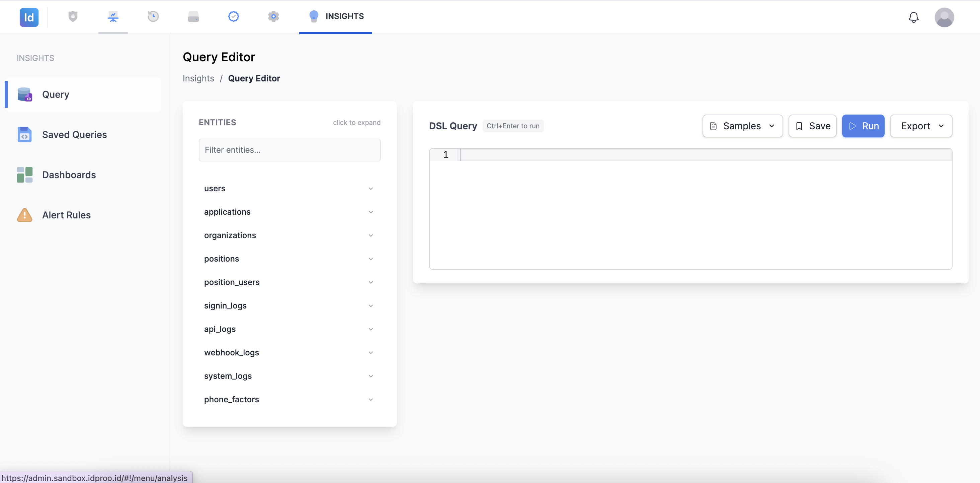This screenshot has height=483, width=980.
Task: Focus the Filter entities input field
Action: 290,150
